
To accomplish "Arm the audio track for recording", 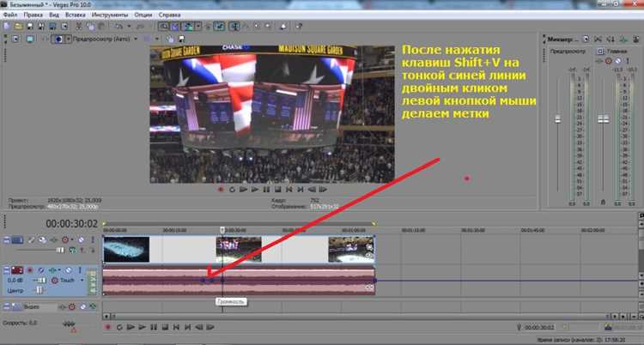I will click(x=29, y=270).
